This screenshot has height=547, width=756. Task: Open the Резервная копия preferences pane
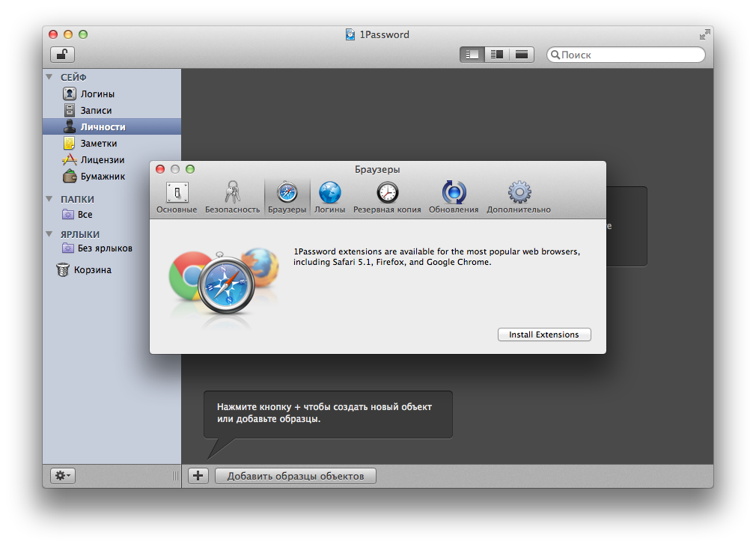(387, 198)
